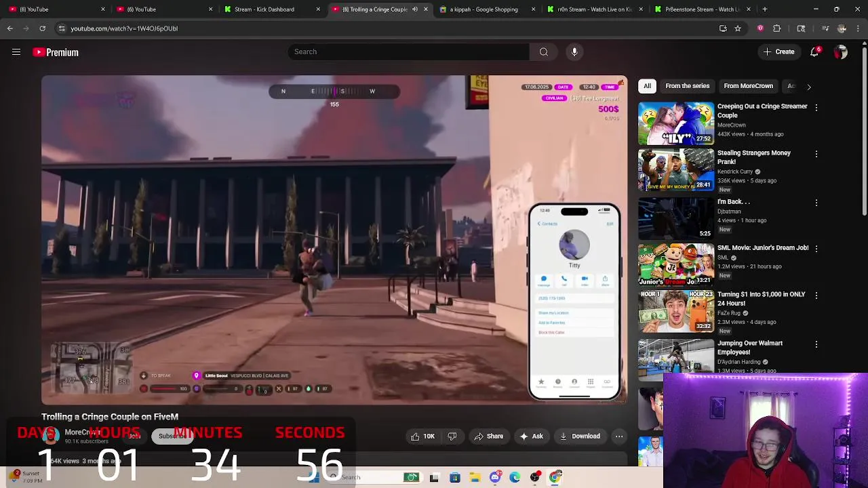Close the Kick Dashboard tab
Screen dimensions: 868x488
pyautogui.click(x=318, y=9)
